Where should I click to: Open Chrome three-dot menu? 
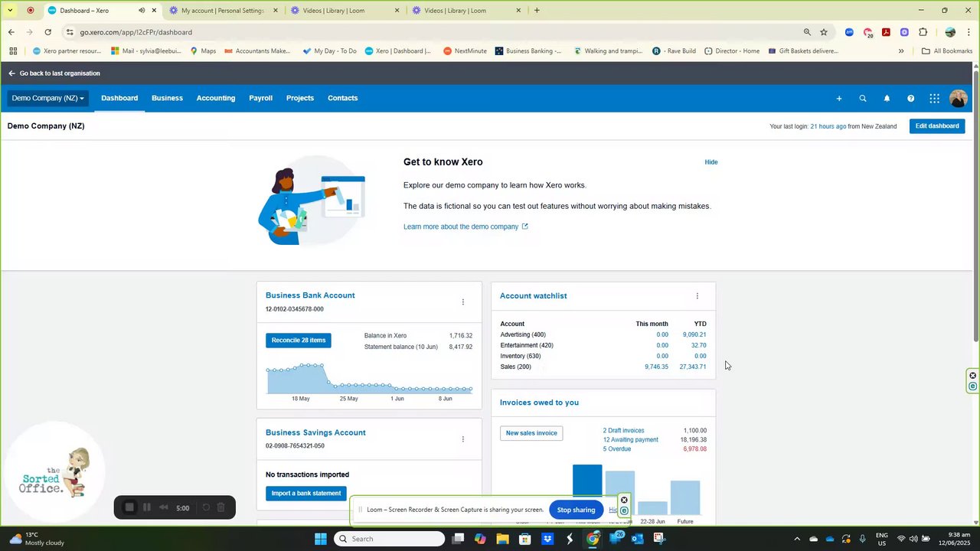[969, 32]
